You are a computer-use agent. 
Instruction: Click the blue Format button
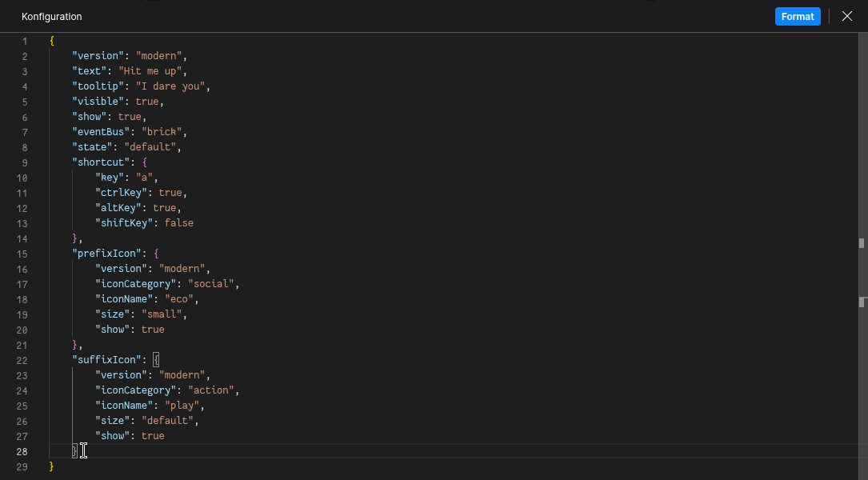point(797,16)
